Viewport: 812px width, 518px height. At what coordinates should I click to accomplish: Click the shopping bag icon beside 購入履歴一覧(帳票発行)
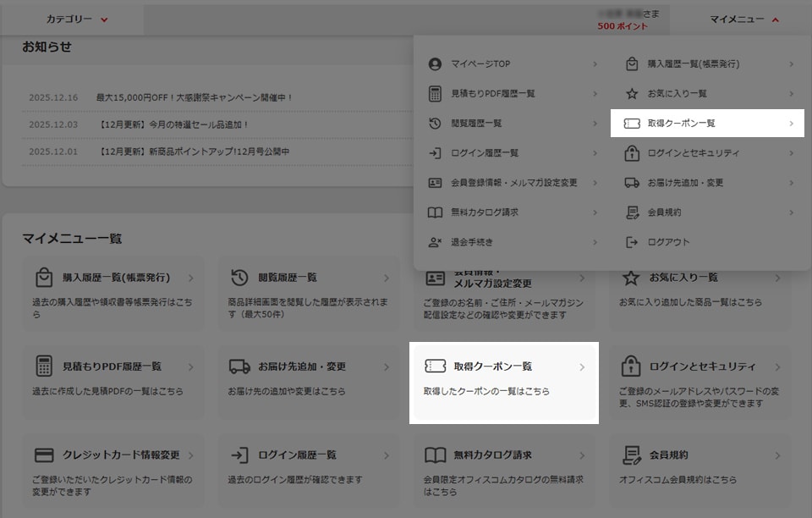(x=630, y=63)
